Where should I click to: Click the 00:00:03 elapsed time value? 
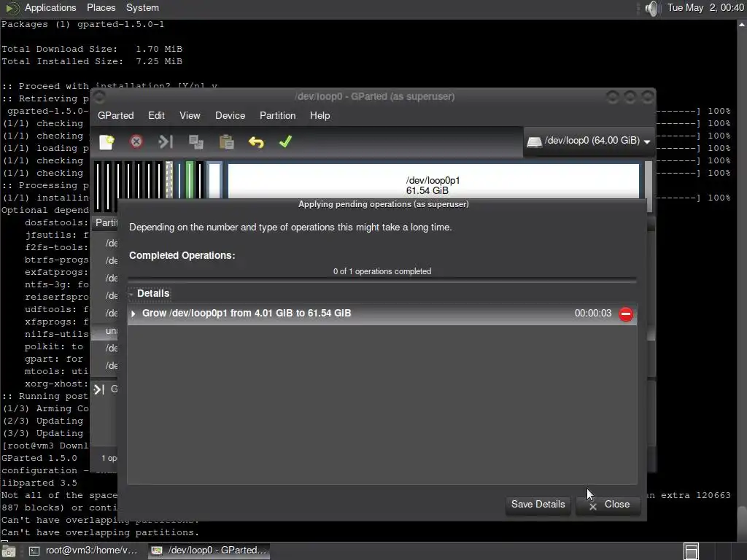tap(592, 314)
